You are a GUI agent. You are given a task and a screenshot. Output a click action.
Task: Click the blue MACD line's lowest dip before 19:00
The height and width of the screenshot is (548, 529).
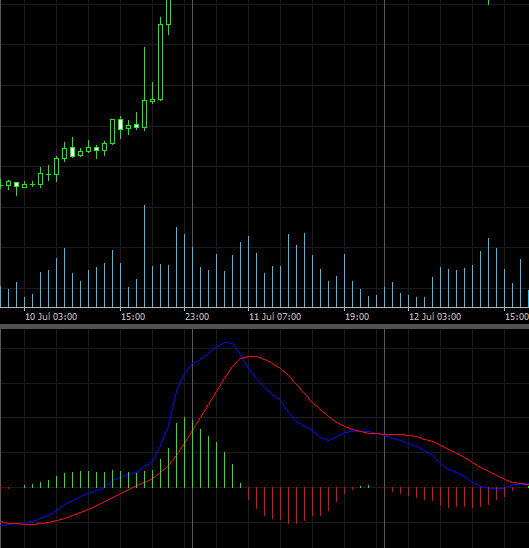click(328, 441)
